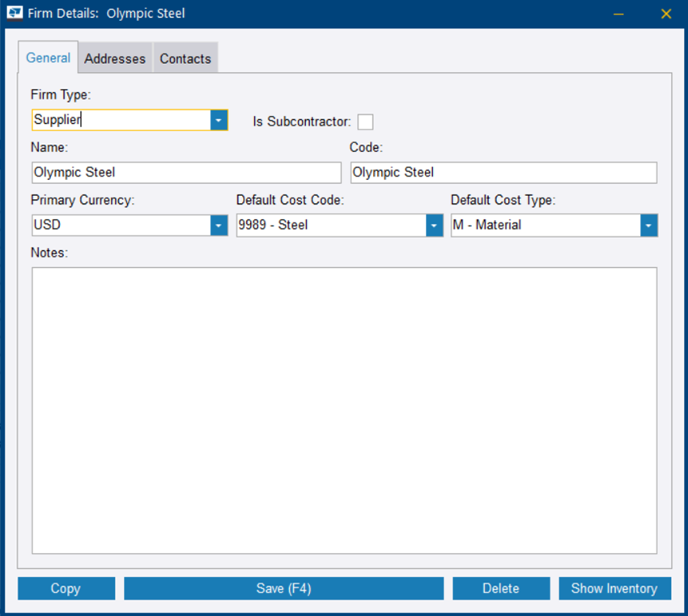Switch to the General tab
The image size is (688, 616).
point(48,58)
